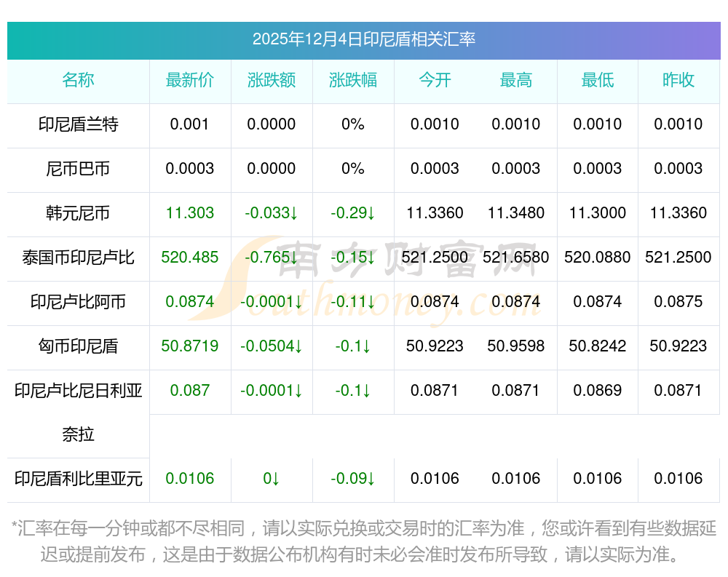The width and height of the screenshot is (728, 577).
Task: Click latest price 50.8719 for 匈币印尼盾
Action: (x=190, y=346)
